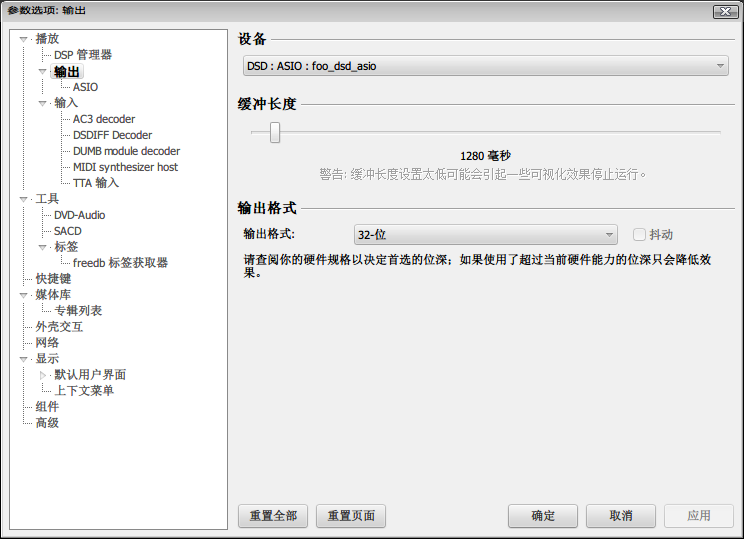Click the buffer length slider handle
This screenshot has width=744, height=539.
[274, 132]
